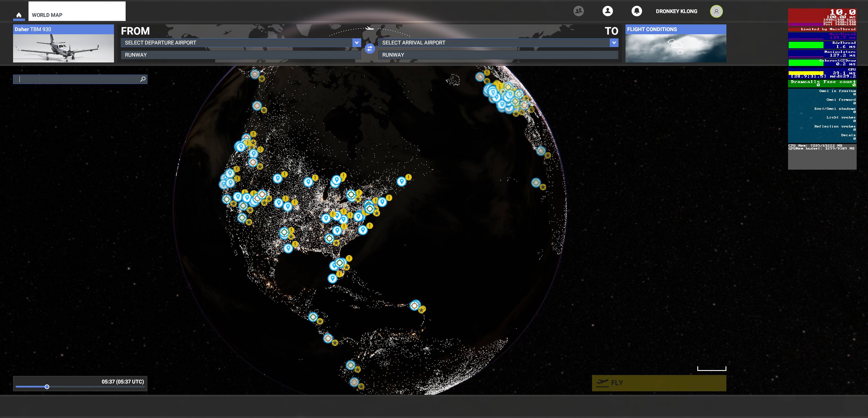868x418 pixels.
Task: Click the search magnifier icon
Action: 143,79
